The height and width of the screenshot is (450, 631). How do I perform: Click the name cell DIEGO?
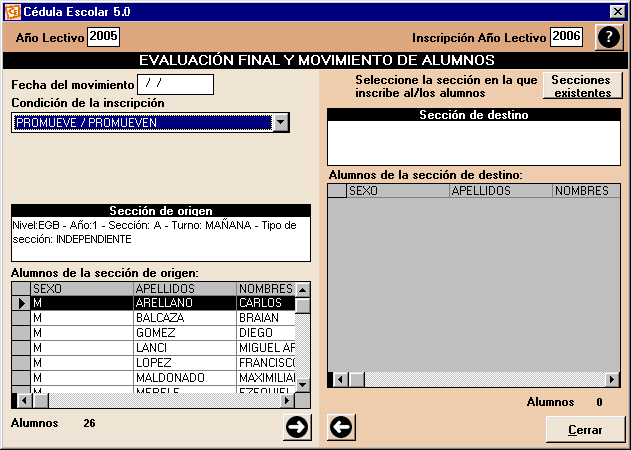tap(266, 333)
